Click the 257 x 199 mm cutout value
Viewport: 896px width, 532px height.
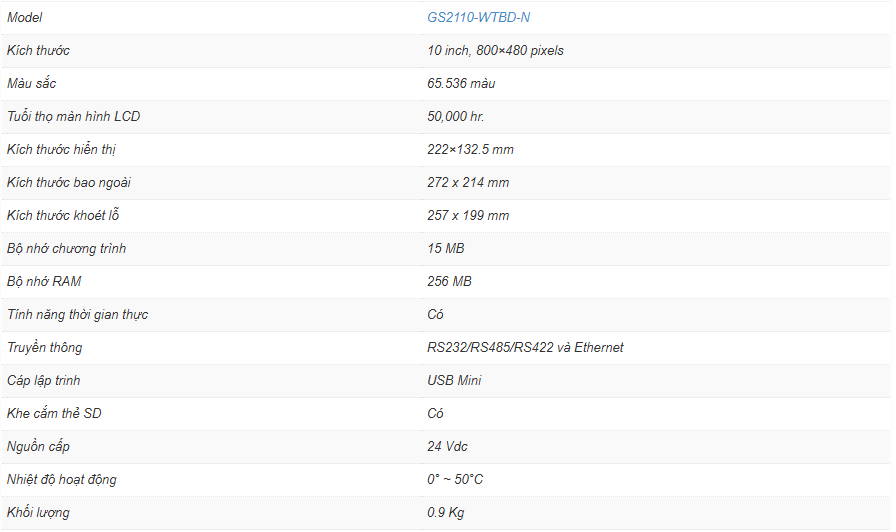(x=468, y=215)
